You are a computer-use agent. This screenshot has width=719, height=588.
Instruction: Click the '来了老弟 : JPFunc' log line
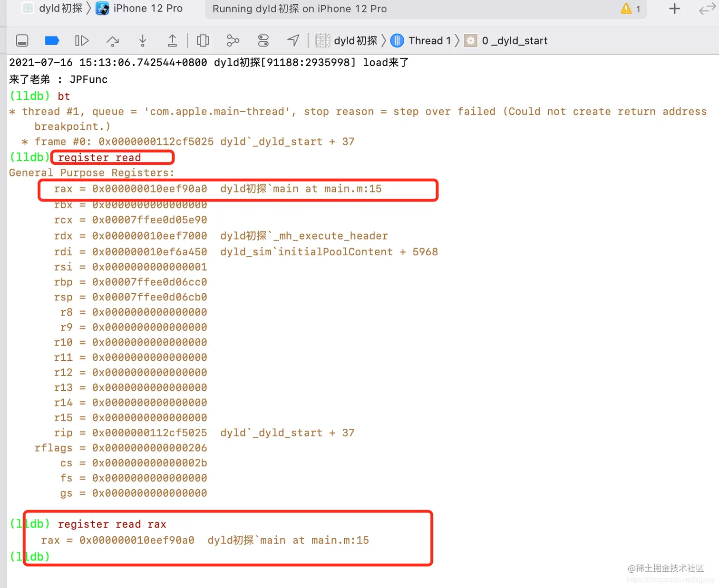click(58, 79)
